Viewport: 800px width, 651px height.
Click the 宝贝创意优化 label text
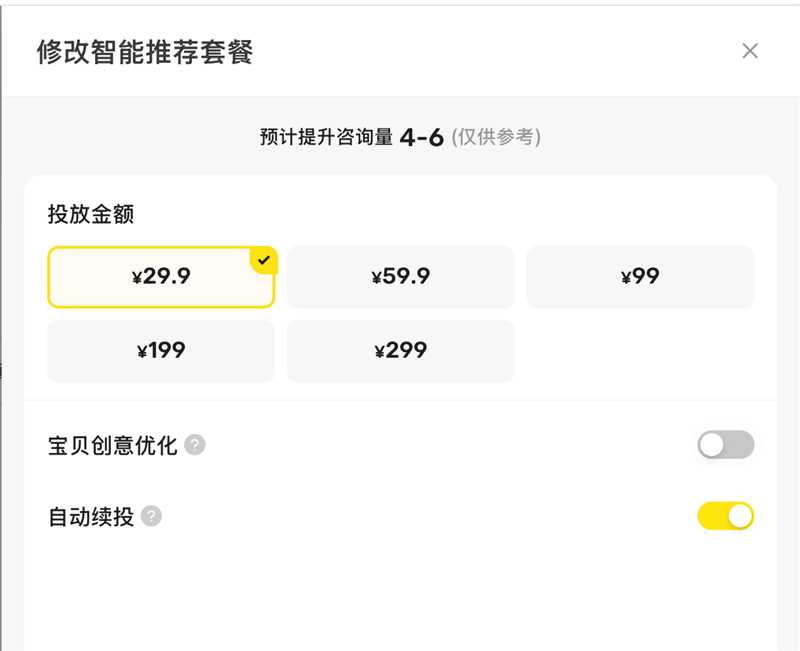point(112,445)
